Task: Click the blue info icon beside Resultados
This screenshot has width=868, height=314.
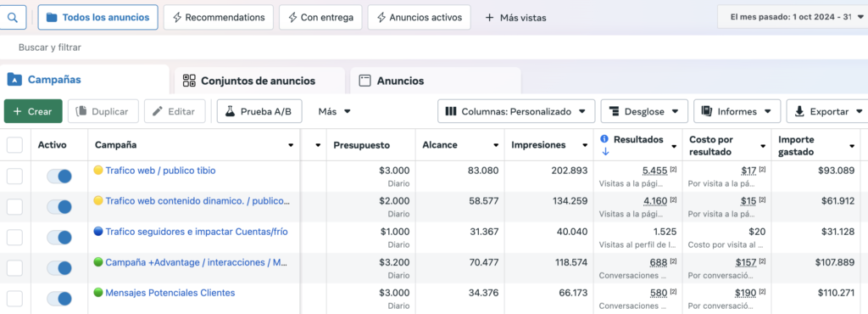Action: point(604,139)
